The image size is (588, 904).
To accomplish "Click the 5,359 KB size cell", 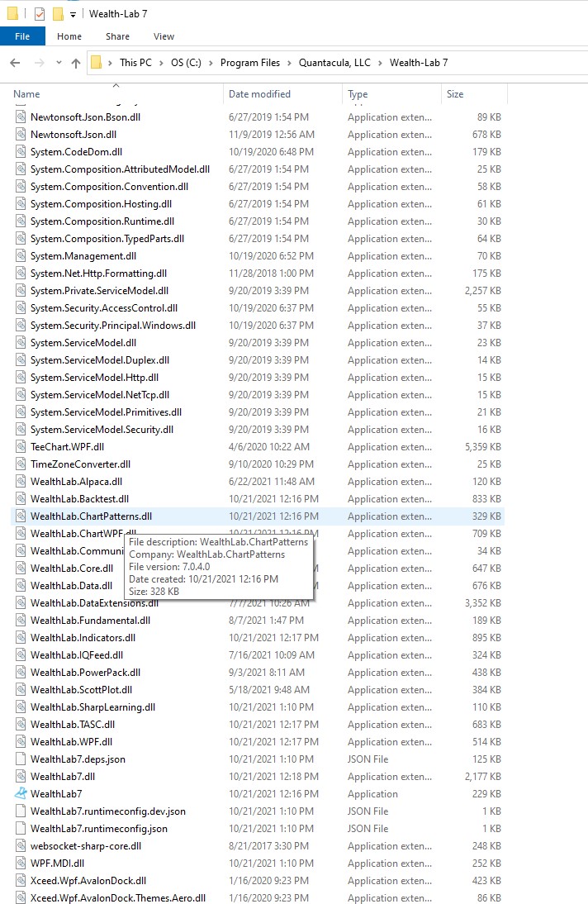I will tap(483, 447).
